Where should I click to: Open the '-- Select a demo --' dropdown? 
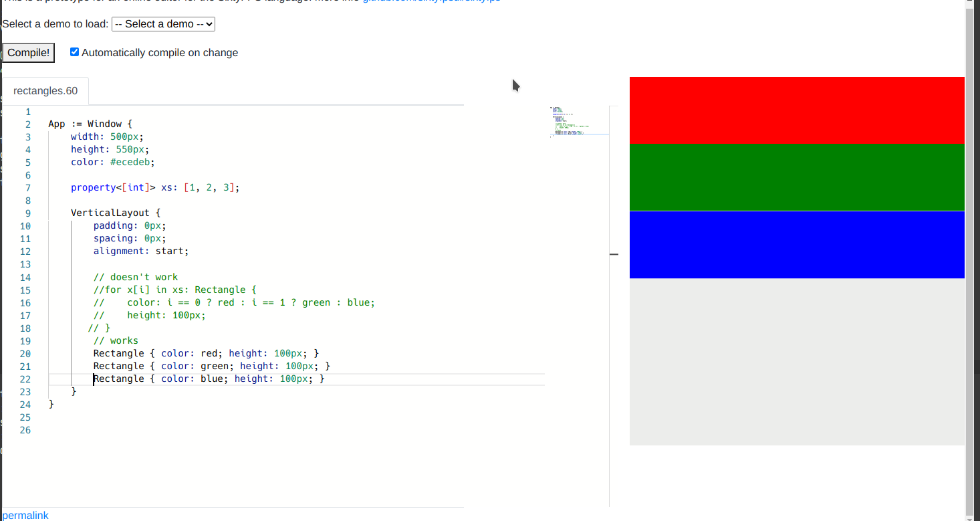(x=163, y=23)
